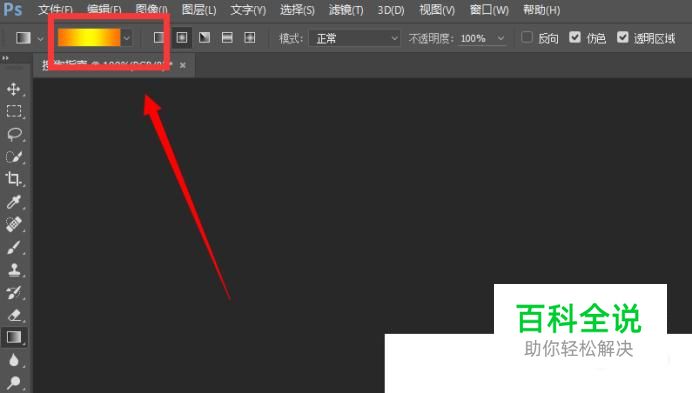Select the Lasso tool
The width and height of the screenshot is (692, 393).
(14, 134)
